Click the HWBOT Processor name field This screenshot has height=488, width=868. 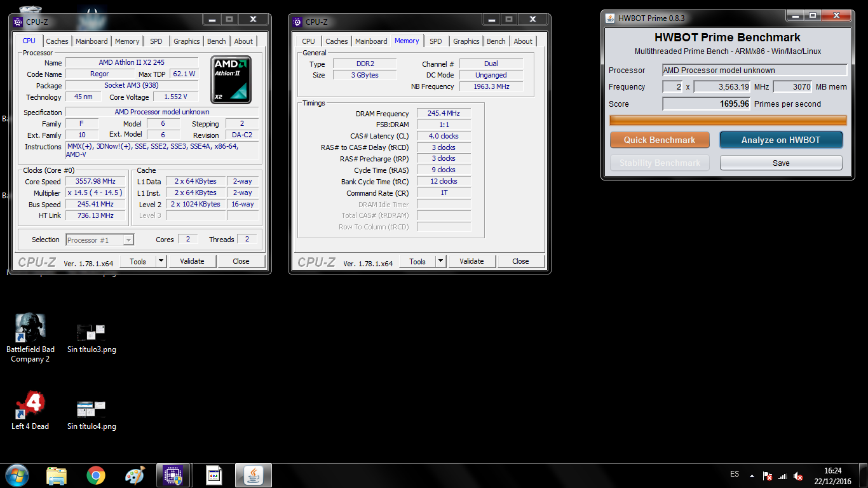[755, 71]
